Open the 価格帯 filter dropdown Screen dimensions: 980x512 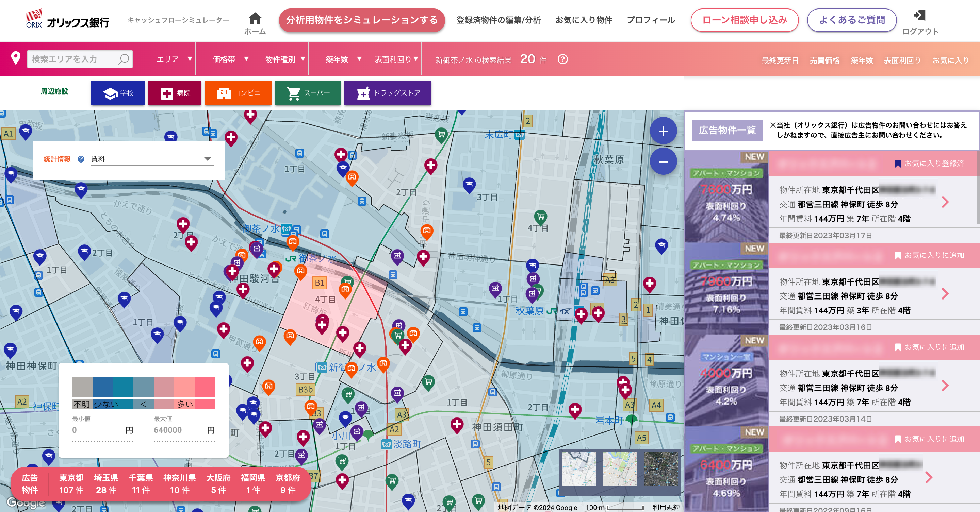225,59
